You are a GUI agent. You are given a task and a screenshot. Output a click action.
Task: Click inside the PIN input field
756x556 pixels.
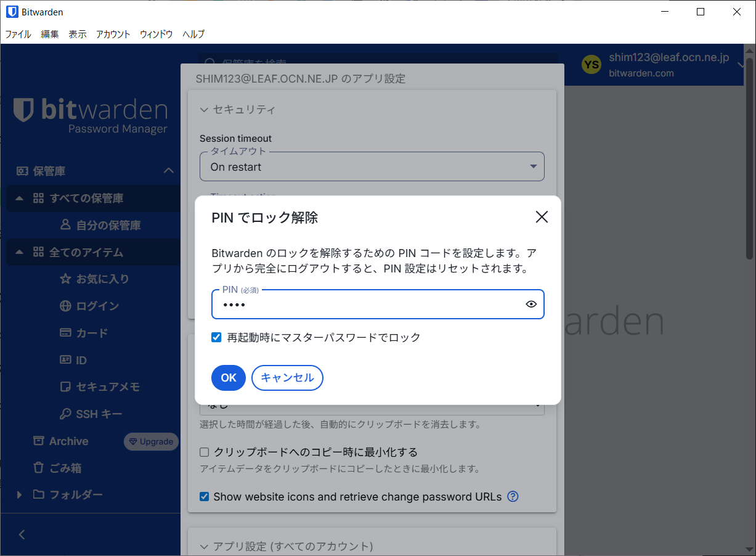pos(367,305)
